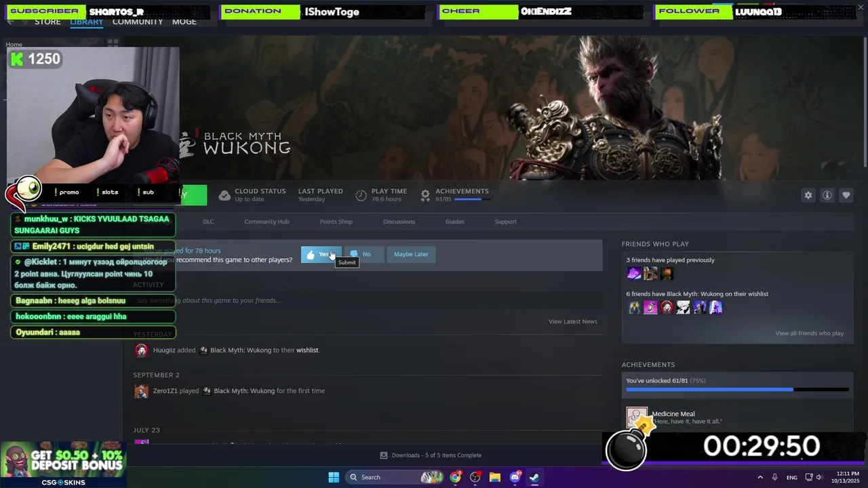Viewport: 868px width, 488px height.
Task: Open the Downloads status bar
Action: coord(431,455)
